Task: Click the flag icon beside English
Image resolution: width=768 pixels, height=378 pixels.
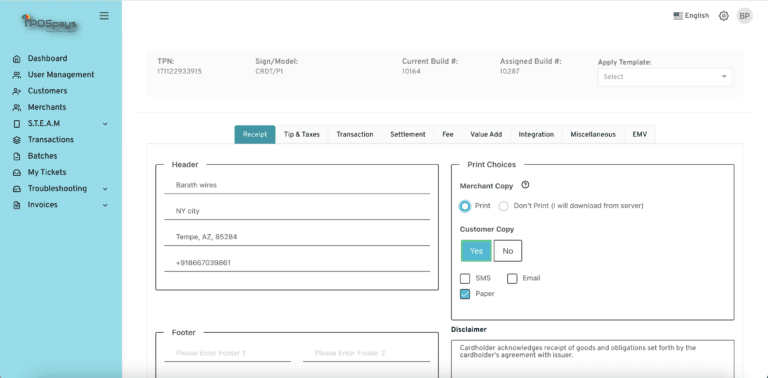Action: click(678, 16)
